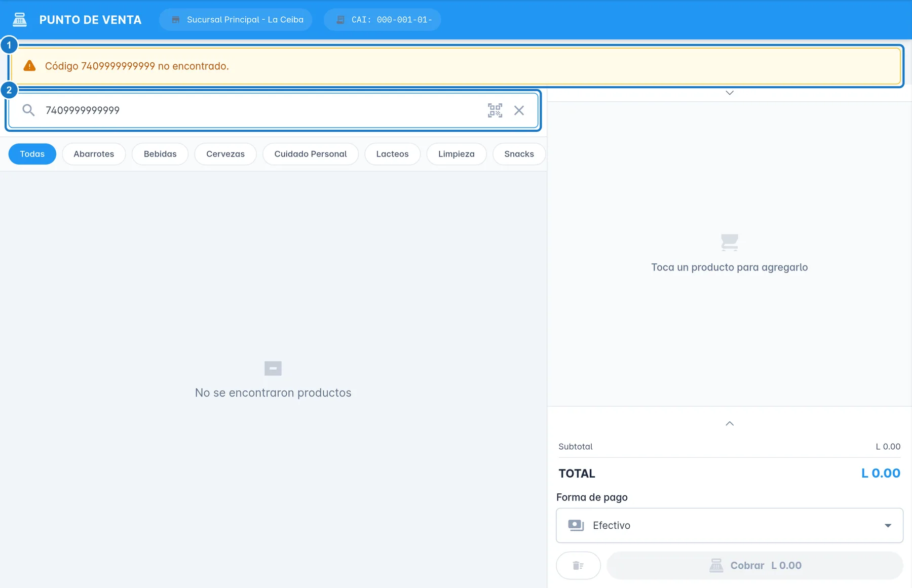912x588 pixels.
Task: Click Sucursal Principal - La Ceiba chip
Action: [x=236, y=20]
